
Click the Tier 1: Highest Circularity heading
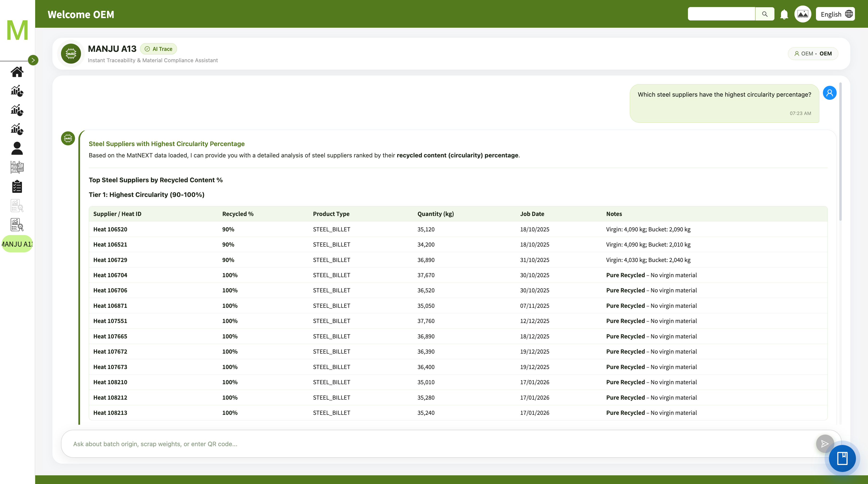pos(147,195)
